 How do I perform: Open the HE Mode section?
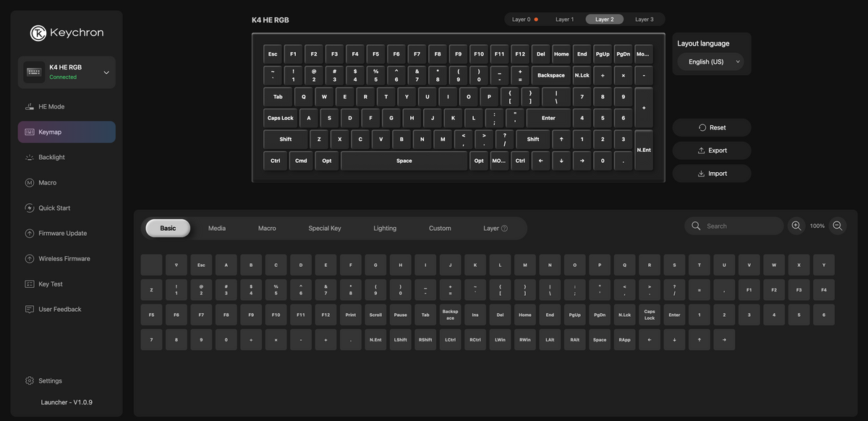point(67,106)
